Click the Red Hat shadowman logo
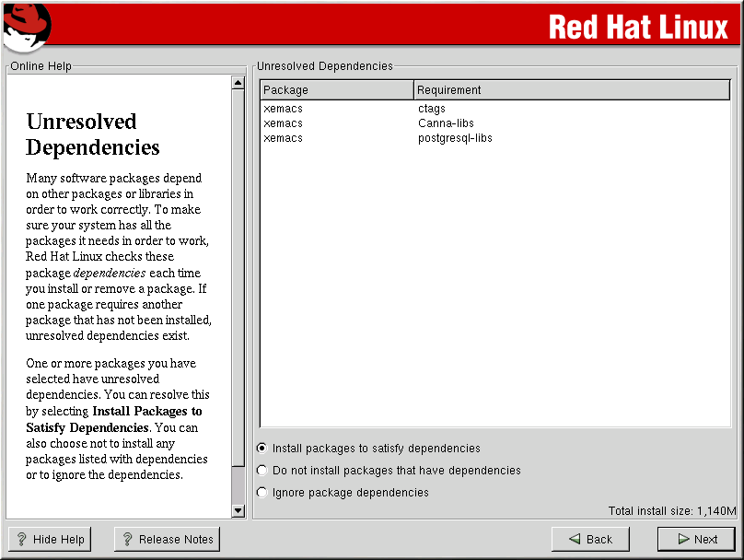Image resolution: width=744 pixels, height=560 pixels. tap(26, 26)
